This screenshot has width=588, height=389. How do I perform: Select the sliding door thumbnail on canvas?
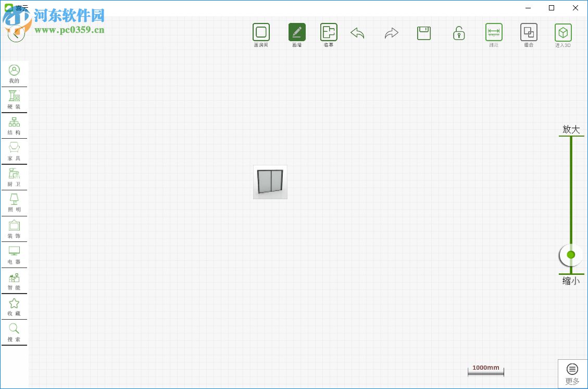(x=270, y=182)
